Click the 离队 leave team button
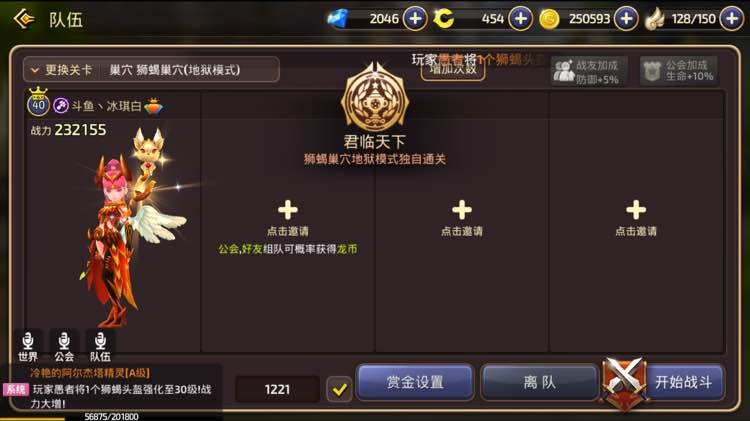Viewport: 750px width, 421px height. [x=540, y=382]
